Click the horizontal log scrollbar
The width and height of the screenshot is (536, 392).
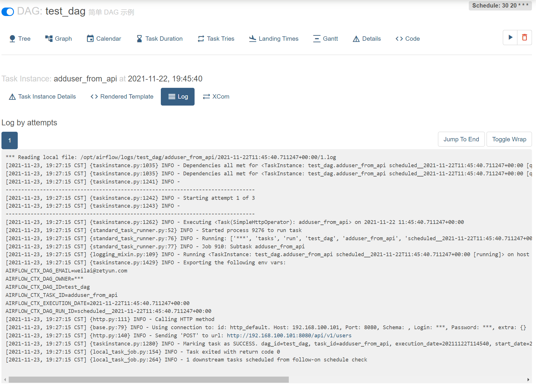pos(149,380)
